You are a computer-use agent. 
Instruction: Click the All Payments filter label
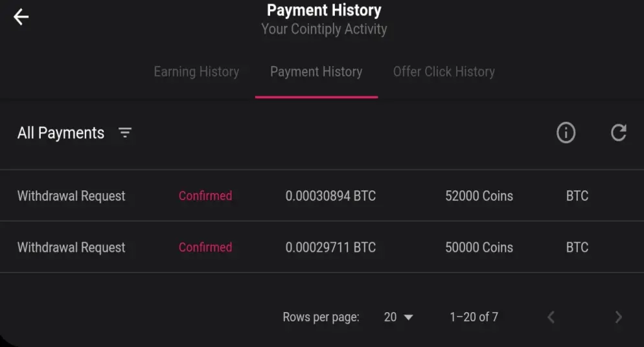coord(61,133)
